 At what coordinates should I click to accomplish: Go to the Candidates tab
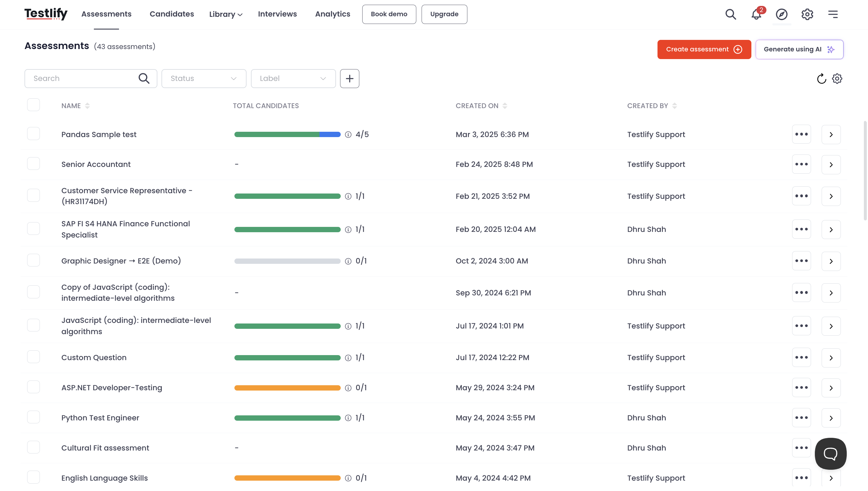(172, 14)
